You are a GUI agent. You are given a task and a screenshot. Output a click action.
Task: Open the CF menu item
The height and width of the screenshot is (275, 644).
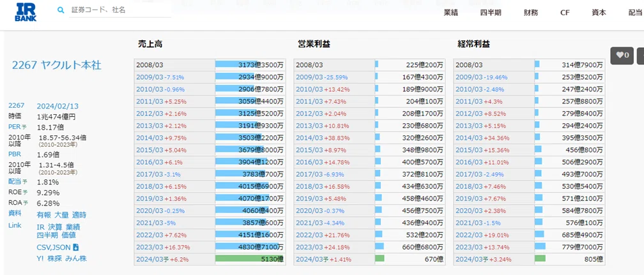565,12
